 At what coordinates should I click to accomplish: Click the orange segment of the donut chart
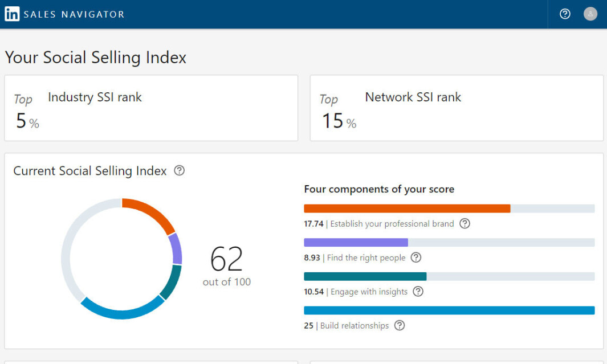click(152, 213)
